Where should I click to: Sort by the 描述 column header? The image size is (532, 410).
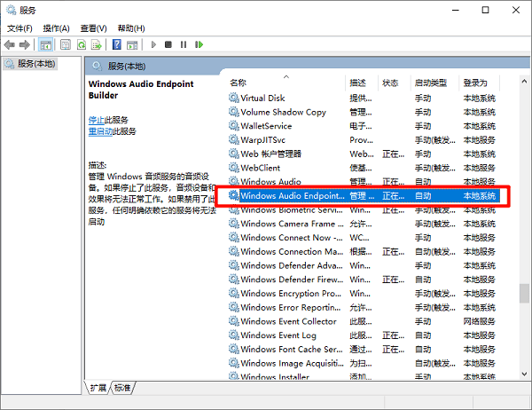coord(362,83)
